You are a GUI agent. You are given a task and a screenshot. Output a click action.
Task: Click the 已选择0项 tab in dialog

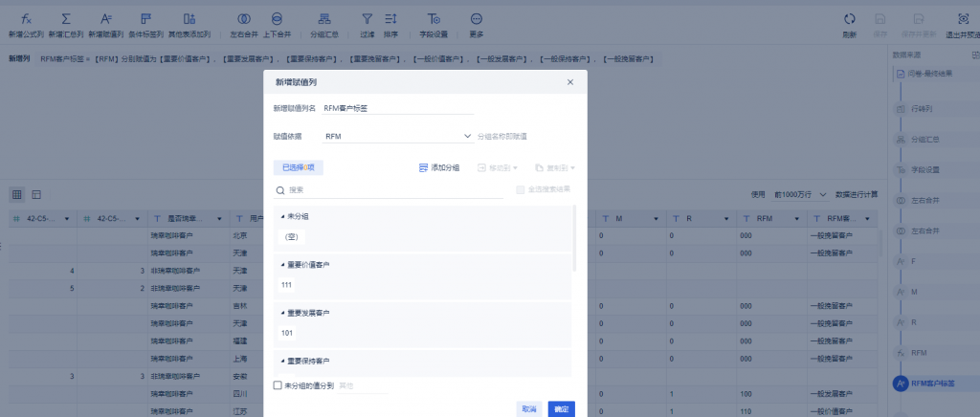click(x=299, y=168)
